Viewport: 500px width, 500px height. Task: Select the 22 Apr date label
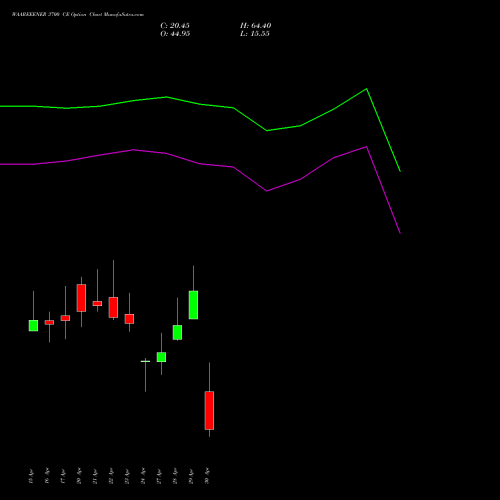(111, 476)
